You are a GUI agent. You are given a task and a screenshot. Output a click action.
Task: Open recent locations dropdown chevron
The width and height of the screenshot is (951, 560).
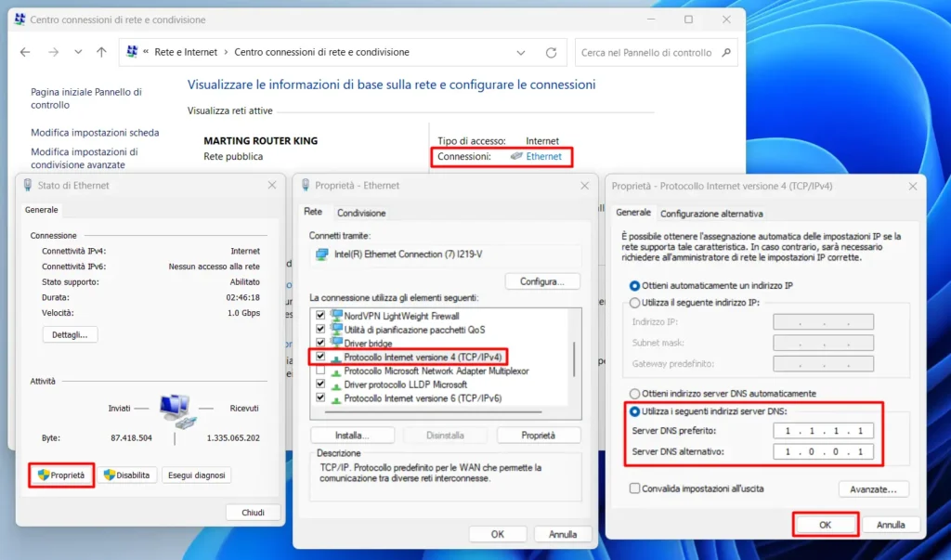coord(78,52)
